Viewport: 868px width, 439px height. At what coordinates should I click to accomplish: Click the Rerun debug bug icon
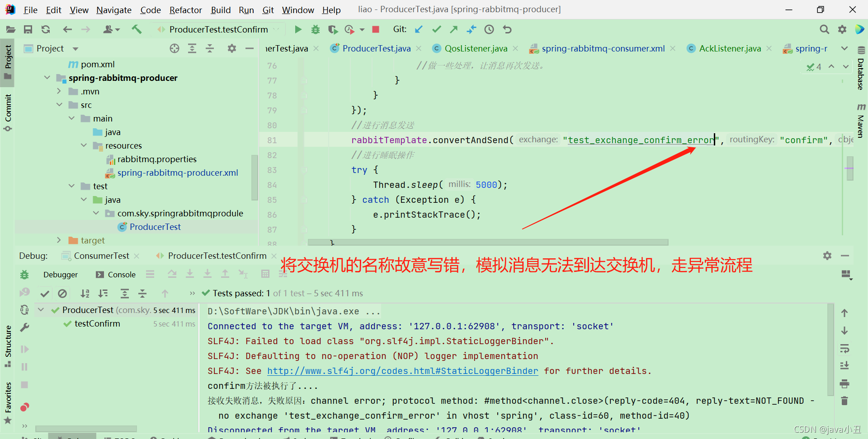point(24,274)
